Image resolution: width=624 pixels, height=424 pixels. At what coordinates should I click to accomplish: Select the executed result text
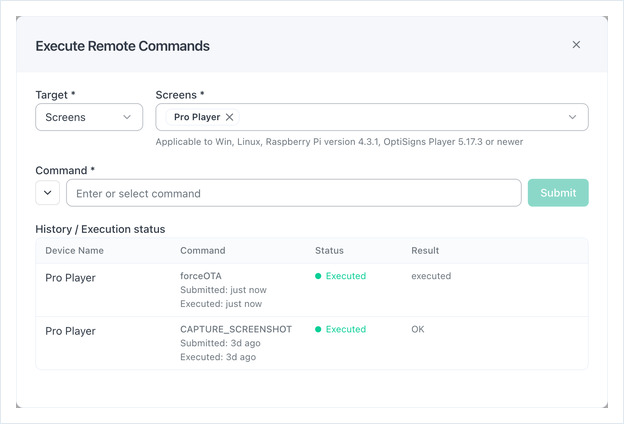tap(431, 276)
